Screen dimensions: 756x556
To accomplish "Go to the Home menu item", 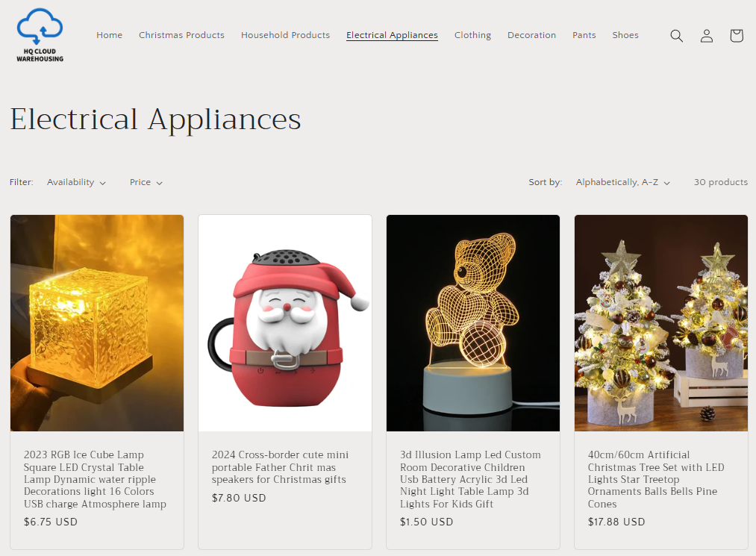I will [x=110, y=35].
